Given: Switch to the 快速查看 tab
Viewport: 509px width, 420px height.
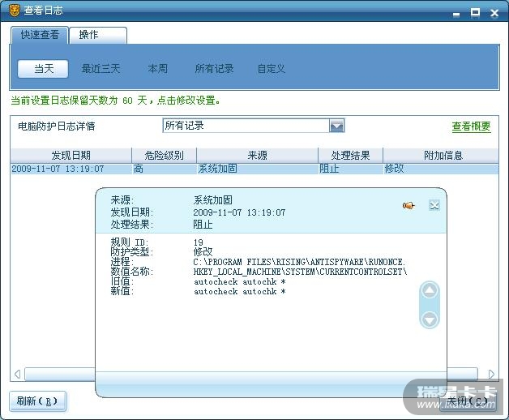Looking at the screenshot, I should point(40,35).
